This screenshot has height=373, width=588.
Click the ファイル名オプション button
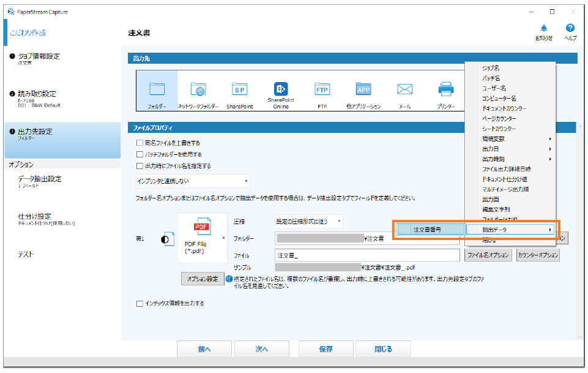click(x=488, y=255)
